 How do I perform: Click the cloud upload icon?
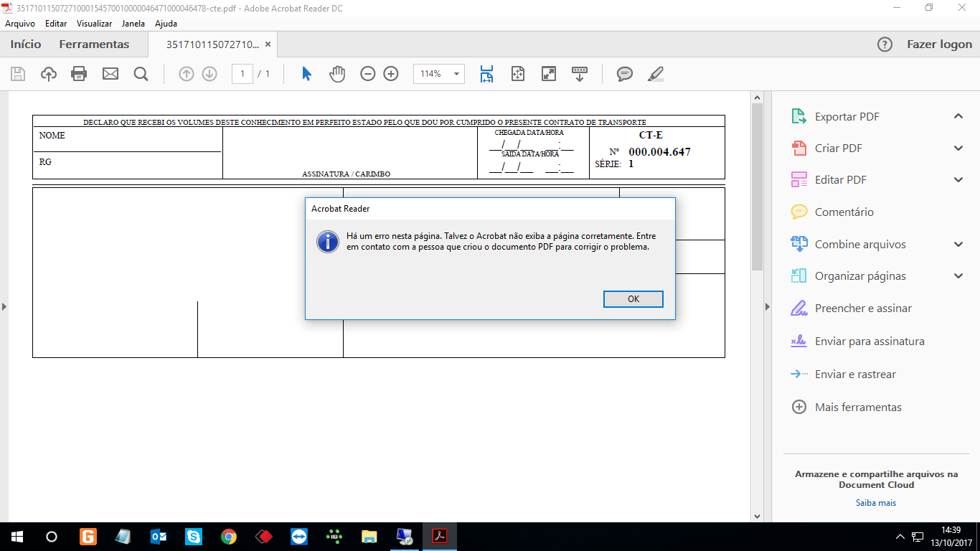[49, 73]
